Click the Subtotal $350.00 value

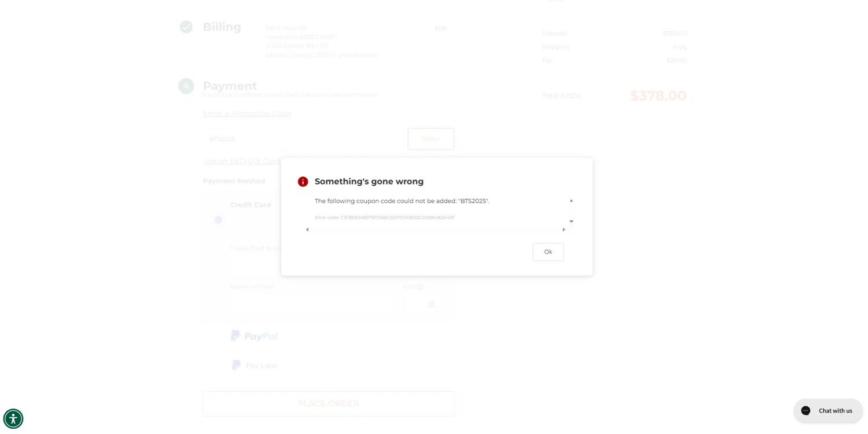(x=675, y=34)
